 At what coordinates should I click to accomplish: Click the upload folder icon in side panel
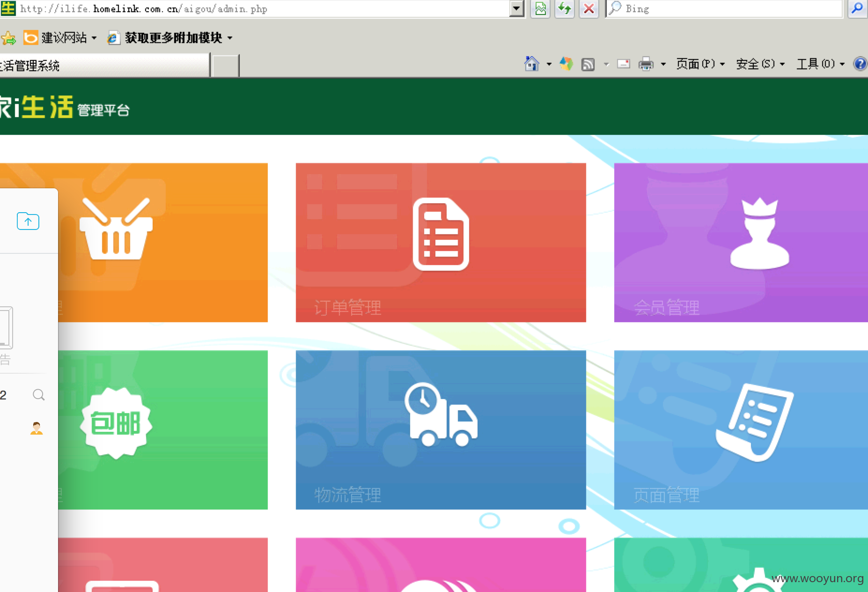click(28, 221)
